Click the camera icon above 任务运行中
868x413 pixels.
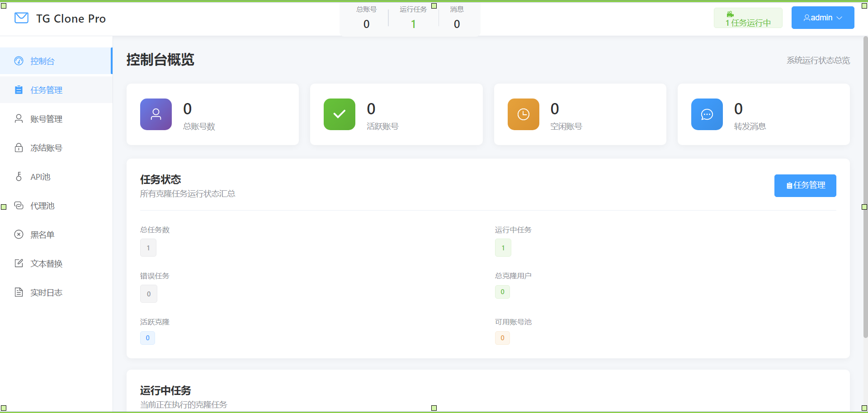coord(730,14)
